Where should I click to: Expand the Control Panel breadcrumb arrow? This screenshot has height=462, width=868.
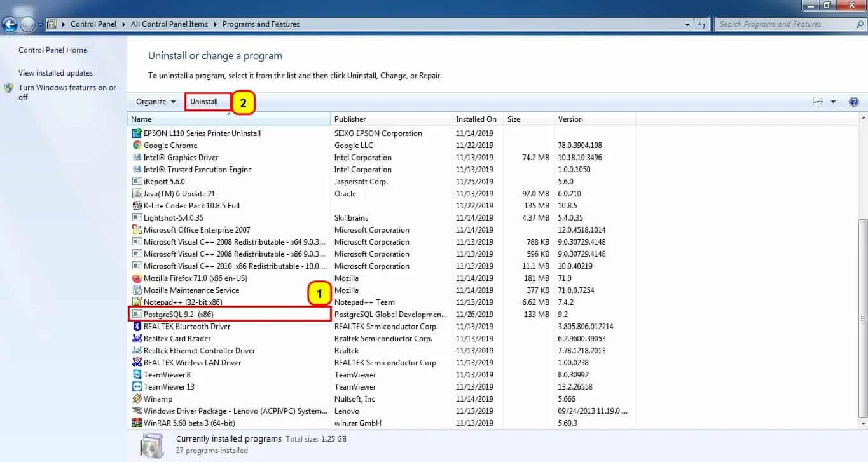[123, 24]
